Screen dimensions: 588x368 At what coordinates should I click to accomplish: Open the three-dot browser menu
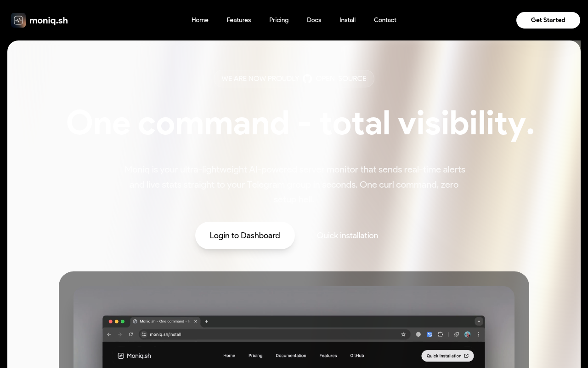[x=479, y=334]
